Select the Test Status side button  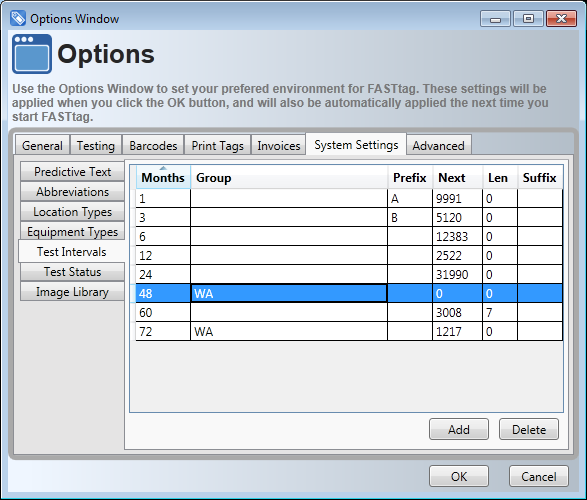pyautogui.click(x=73, y=272)
